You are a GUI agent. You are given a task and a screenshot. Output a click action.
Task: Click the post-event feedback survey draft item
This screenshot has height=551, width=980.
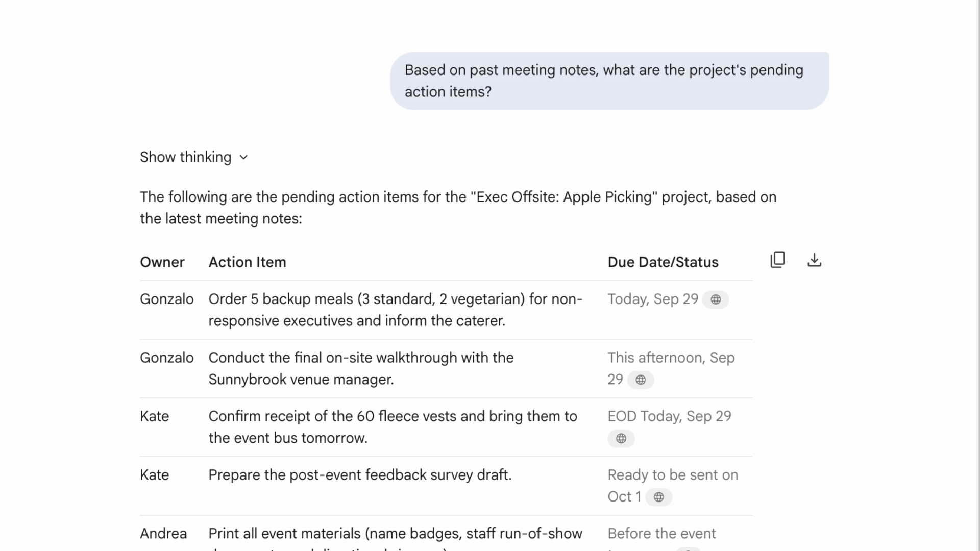tap(359, 475)
